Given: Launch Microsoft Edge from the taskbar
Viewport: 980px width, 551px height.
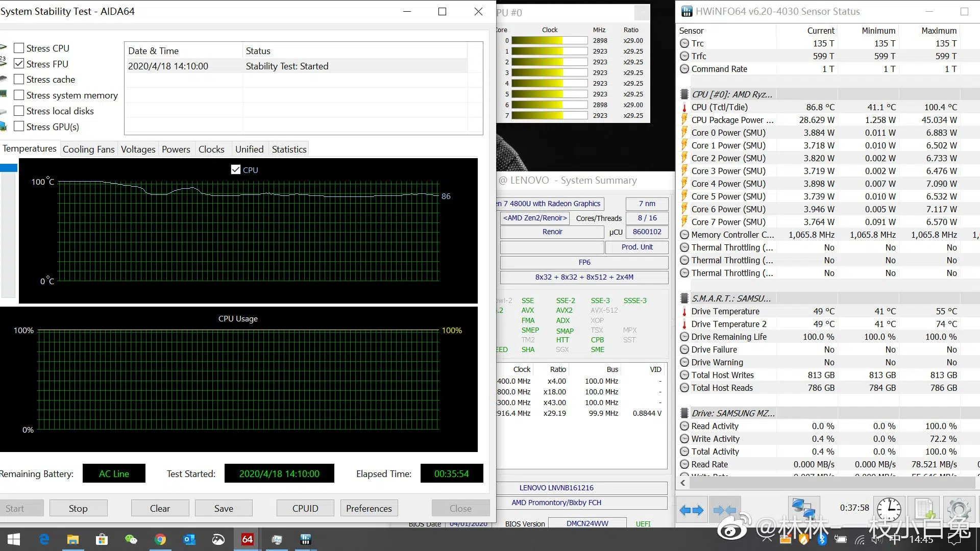Looking at the screenshot, I should click(x=44, y=539).
